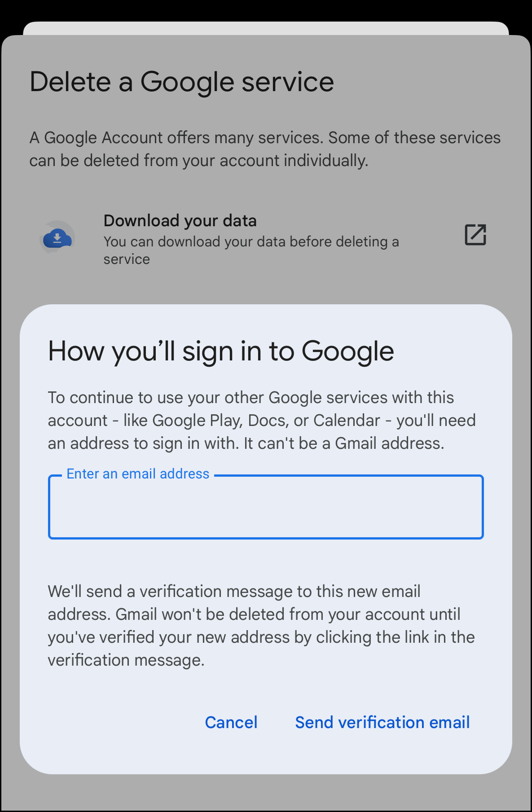Image resolution: width=532 pixels, height=812 pixels.
Task: Cancel the sign-in dialog
Action: point(231,722)
